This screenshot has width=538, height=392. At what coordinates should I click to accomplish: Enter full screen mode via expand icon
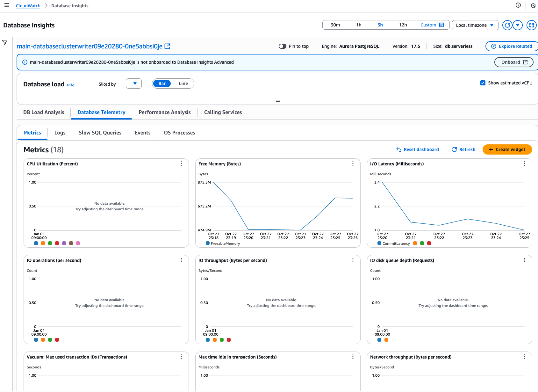click(x=531, y=25)
